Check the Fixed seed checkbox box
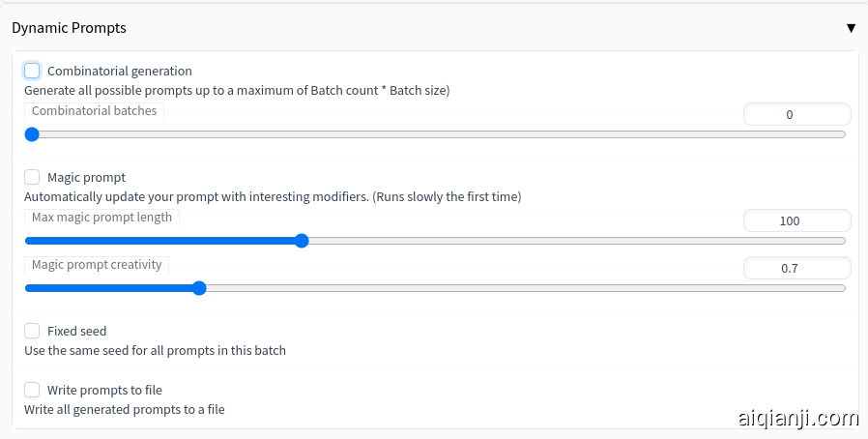 pyautogui.click(x=32, y=331)
